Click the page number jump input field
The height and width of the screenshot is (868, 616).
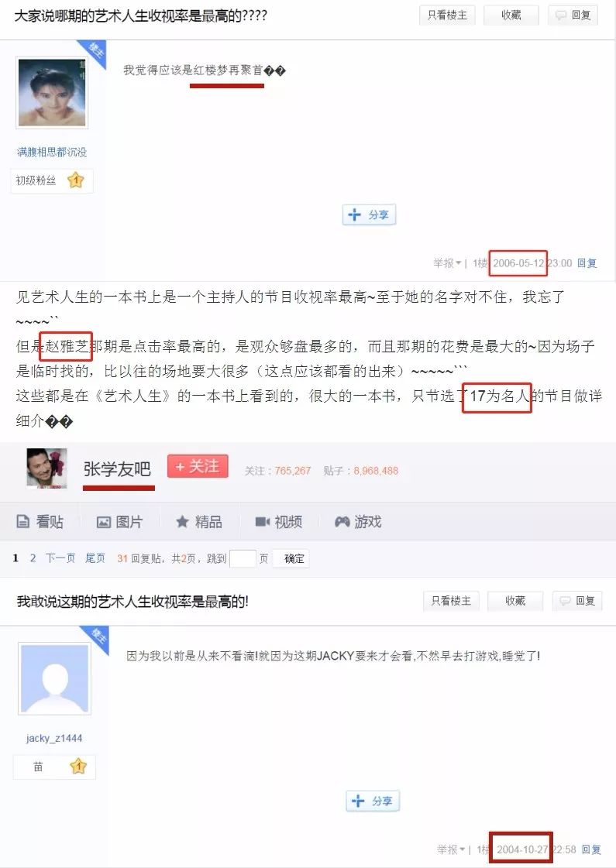pos(242,558)
